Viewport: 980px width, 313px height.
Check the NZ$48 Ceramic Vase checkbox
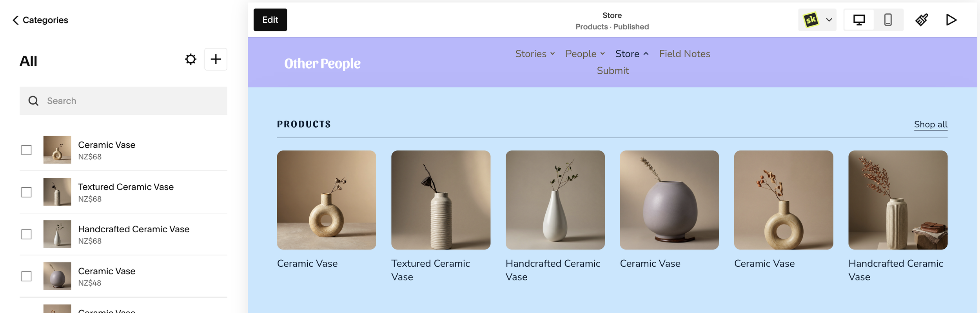click(26, 277)
